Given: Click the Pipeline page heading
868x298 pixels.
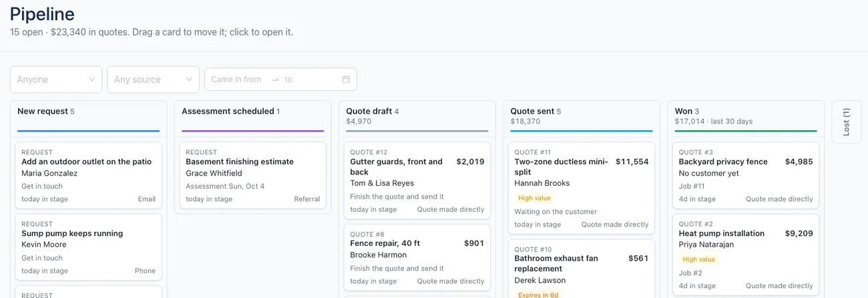Looking at the screenshot, I should coord(42,13).
